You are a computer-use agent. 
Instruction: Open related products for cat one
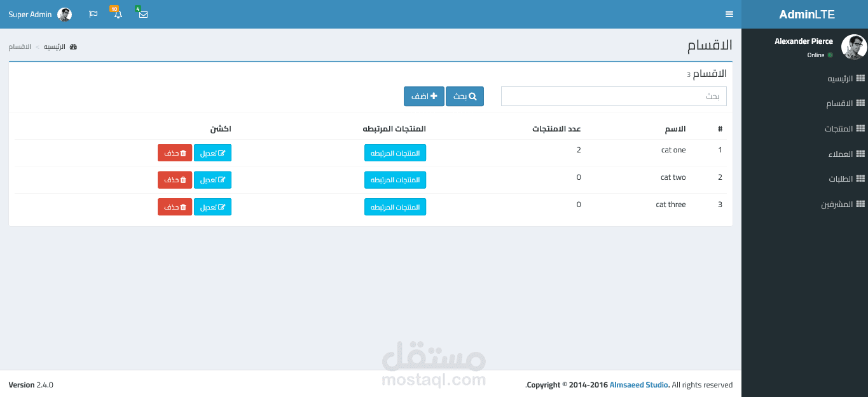click(395, 153)
